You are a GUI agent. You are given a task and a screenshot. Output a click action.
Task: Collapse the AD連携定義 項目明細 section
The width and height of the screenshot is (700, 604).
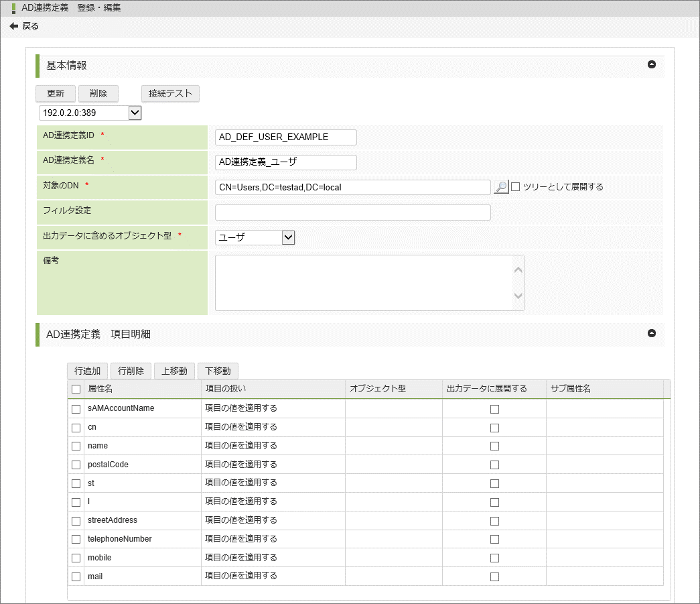(651, 333)
